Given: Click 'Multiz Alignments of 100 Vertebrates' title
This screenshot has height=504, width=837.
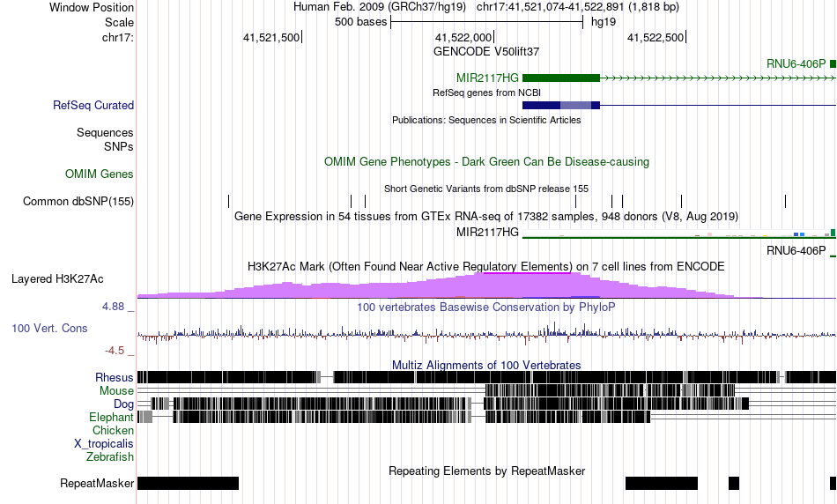Looking at the screenshot, I should [x=486, y=365].
